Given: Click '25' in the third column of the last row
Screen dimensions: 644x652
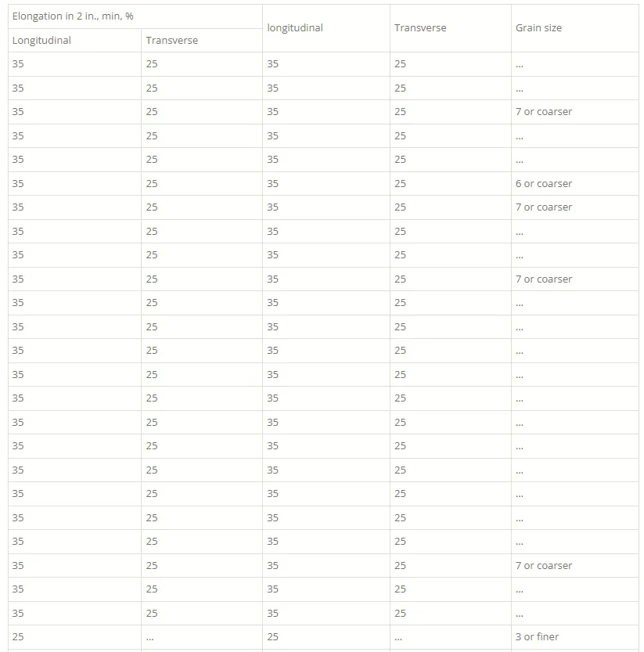Looking at the screenshot, I should click(273, 636).
